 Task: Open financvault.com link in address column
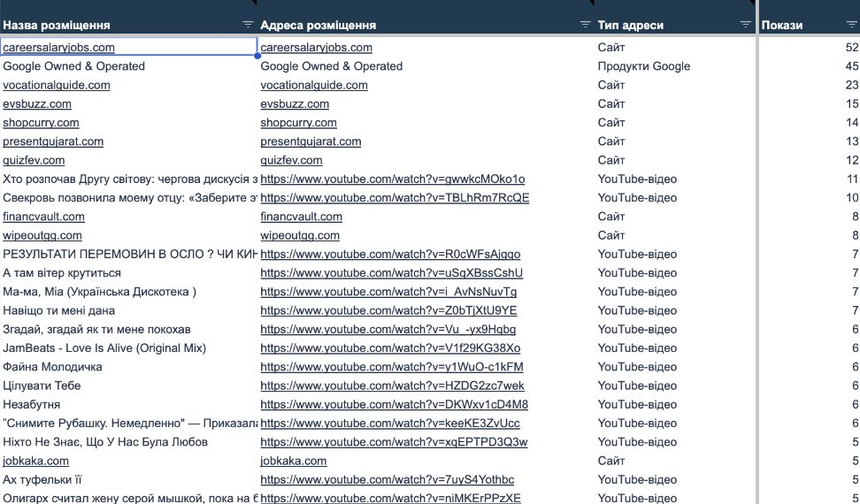[302, 217]
